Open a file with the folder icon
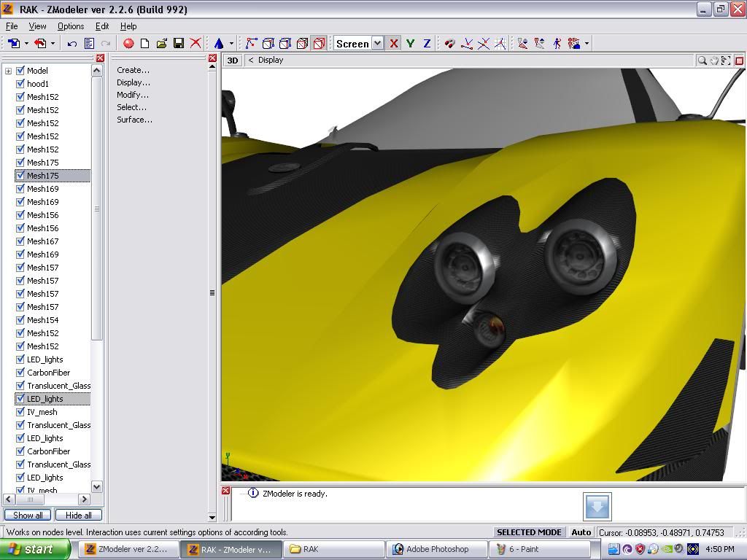 point(162,44)
